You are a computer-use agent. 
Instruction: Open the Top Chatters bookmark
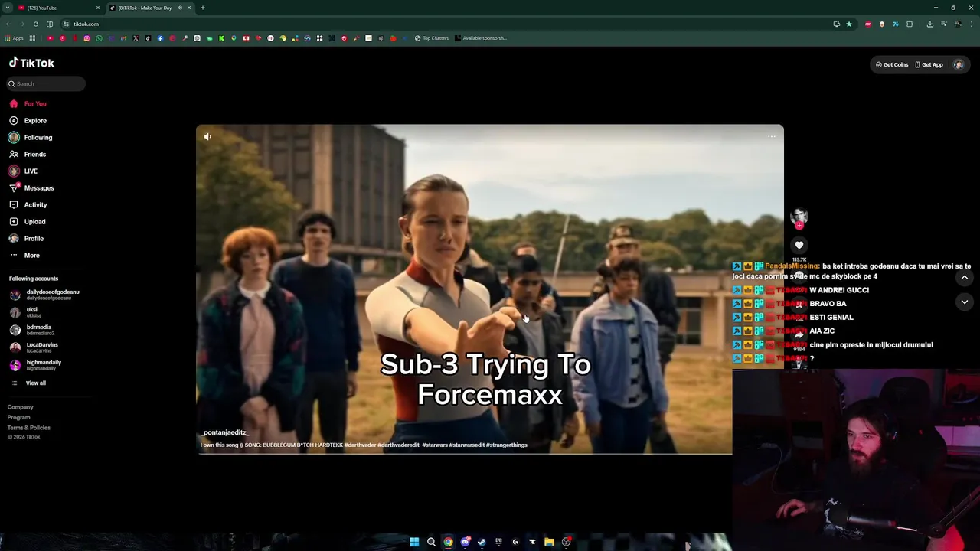[x=432, y=38]
